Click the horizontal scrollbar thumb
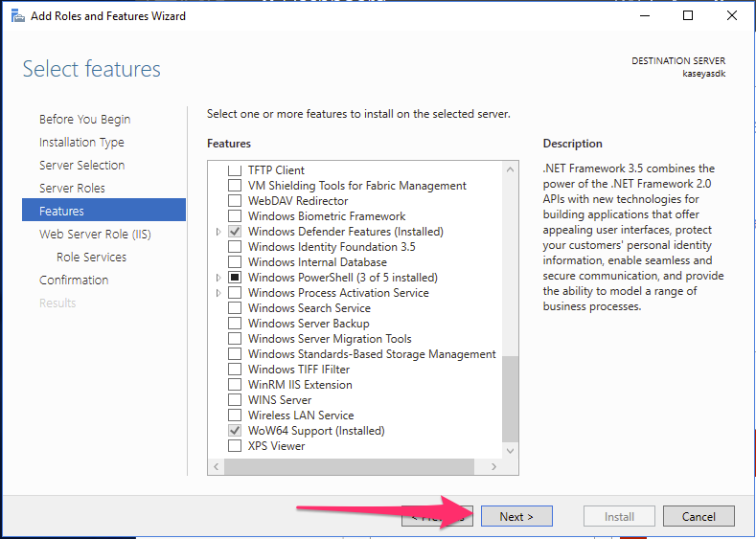Viewport: 756px width, 539px height. tap(349, 466)
